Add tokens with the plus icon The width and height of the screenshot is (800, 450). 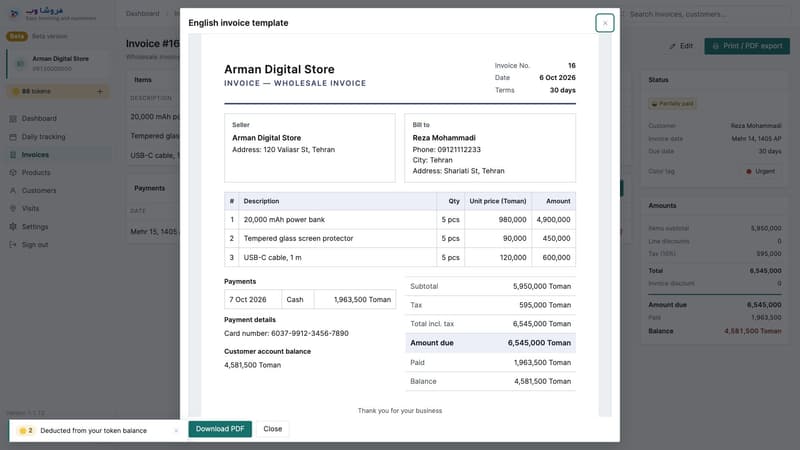pos(100,91)
